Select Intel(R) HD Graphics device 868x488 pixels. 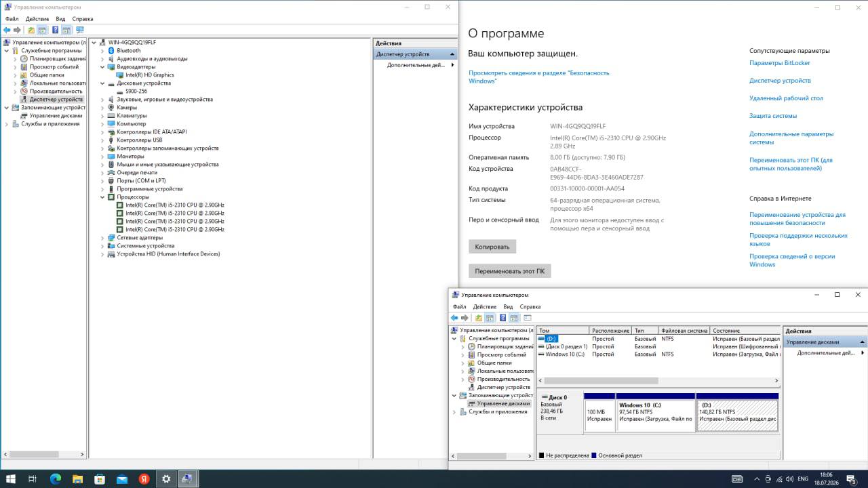point(149,75)
